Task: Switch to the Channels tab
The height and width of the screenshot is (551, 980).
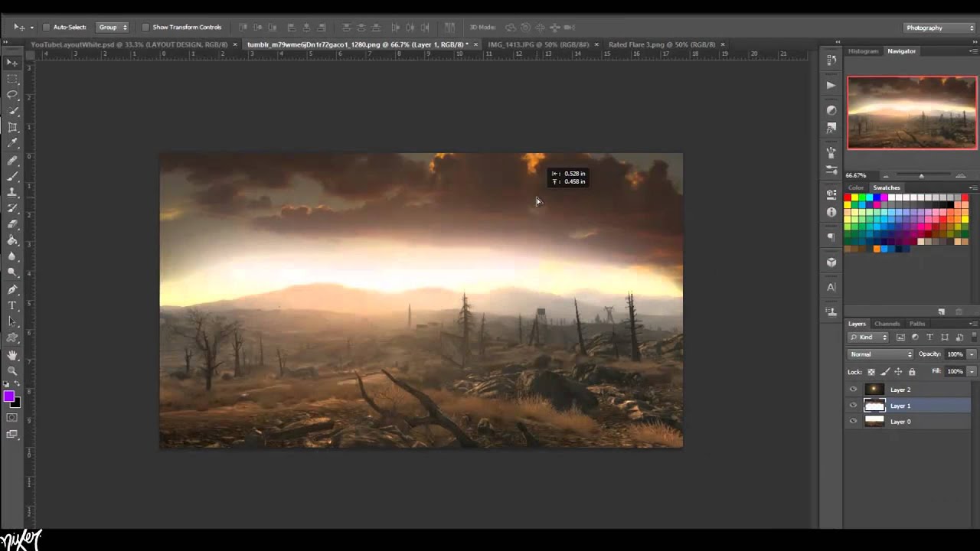Action: 887,324
